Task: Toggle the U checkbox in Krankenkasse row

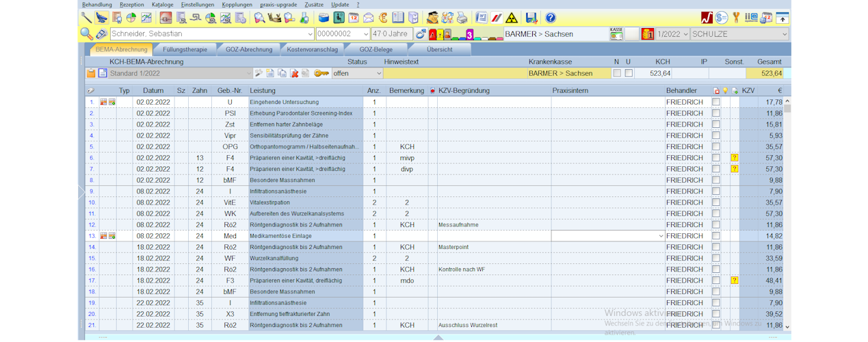Action: [629, 73]
